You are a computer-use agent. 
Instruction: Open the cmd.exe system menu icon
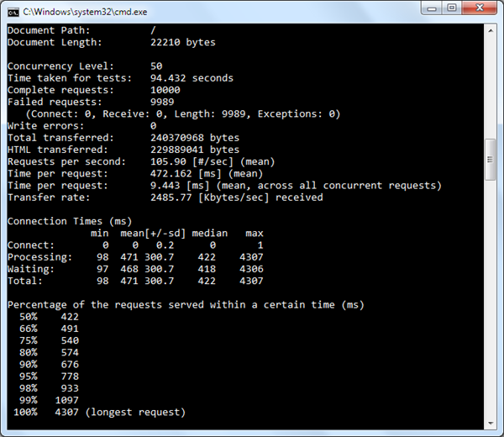pyautogui.click(x=13, y=13)
